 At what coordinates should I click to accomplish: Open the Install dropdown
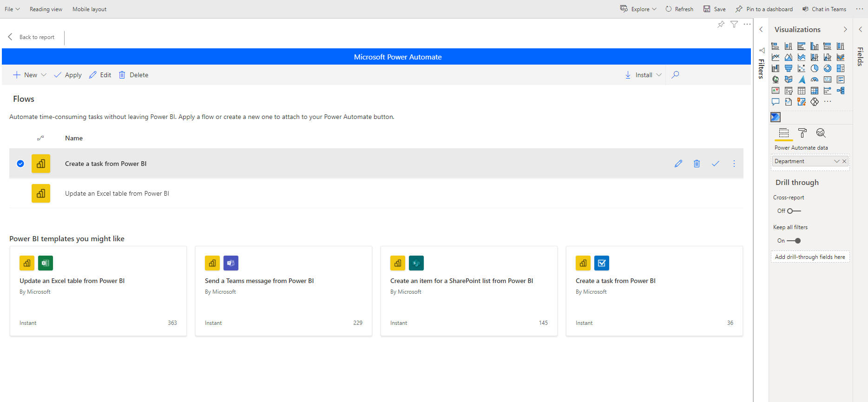point(644,75)
